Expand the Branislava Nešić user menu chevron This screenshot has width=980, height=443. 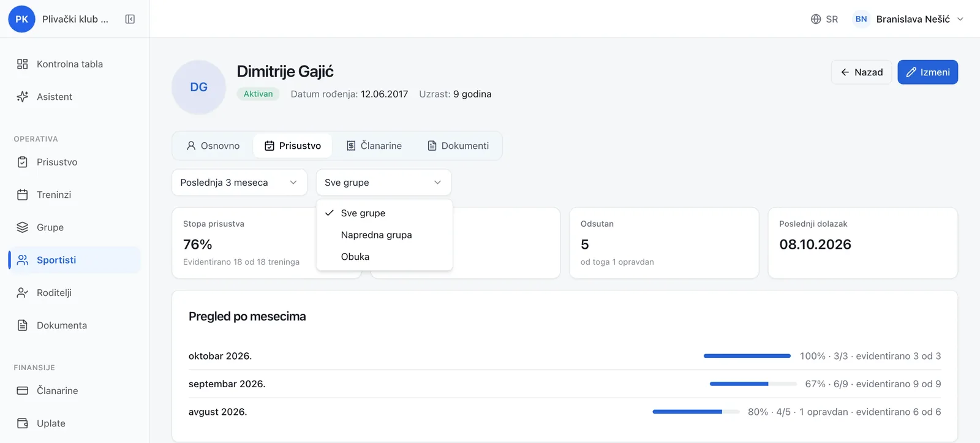point(960,19)
